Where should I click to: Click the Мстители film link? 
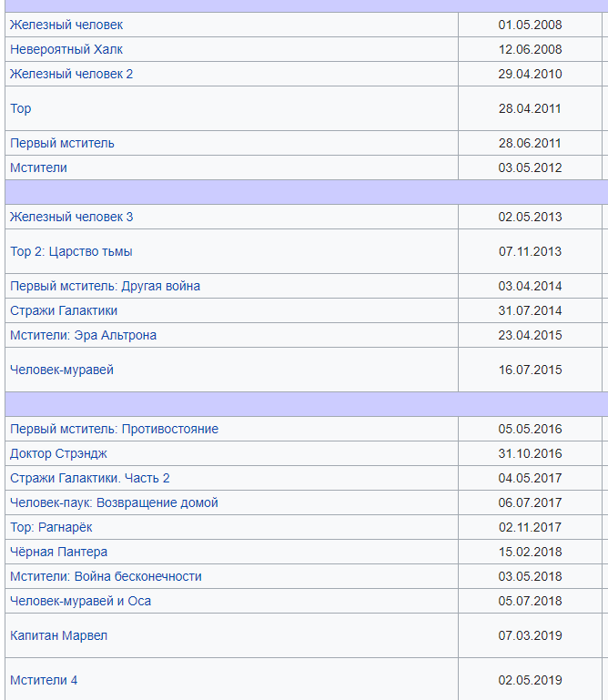[38, 167]
